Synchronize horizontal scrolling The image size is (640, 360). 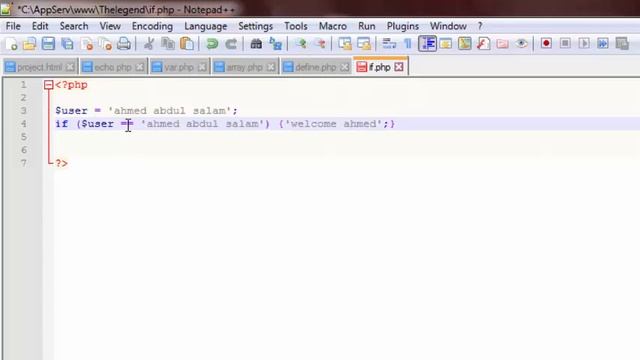coord(364,44)
